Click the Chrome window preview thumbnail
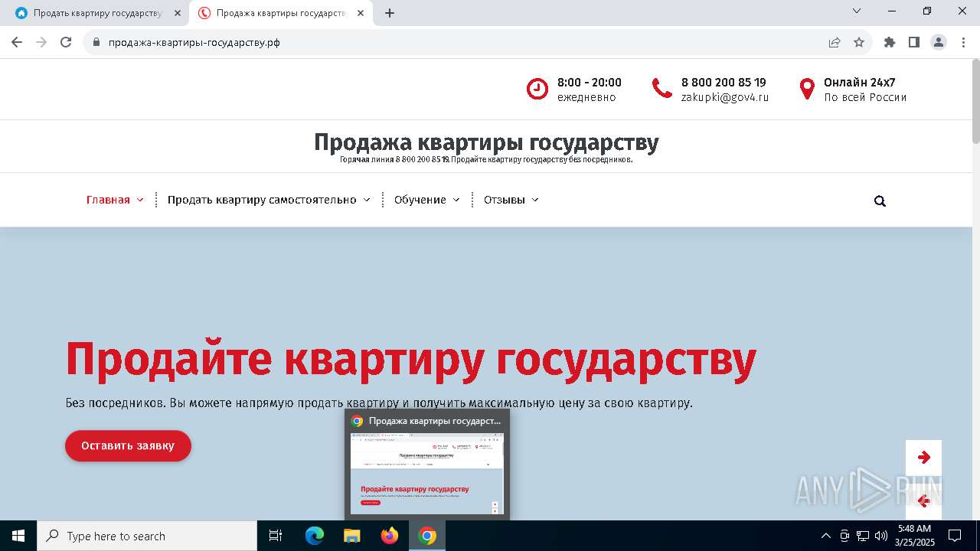The image size is (980, 551). coord(427,474)
